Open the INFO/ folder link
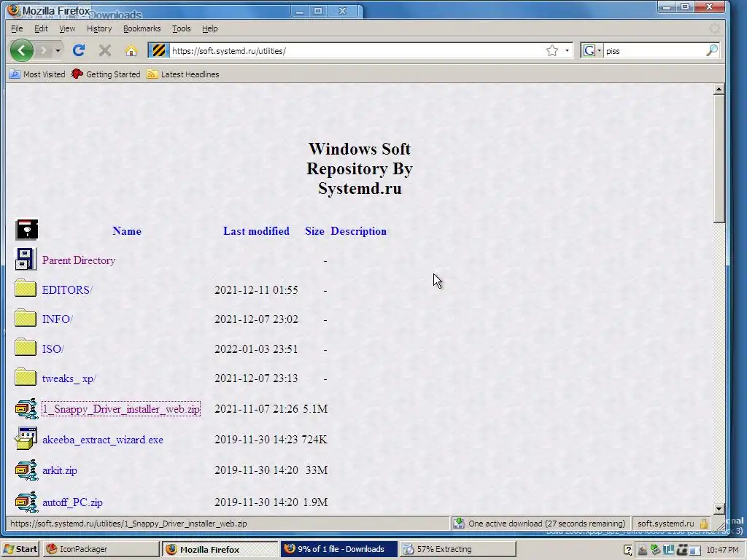The width and height of the screenshot is (747, 560). [58, 319]
